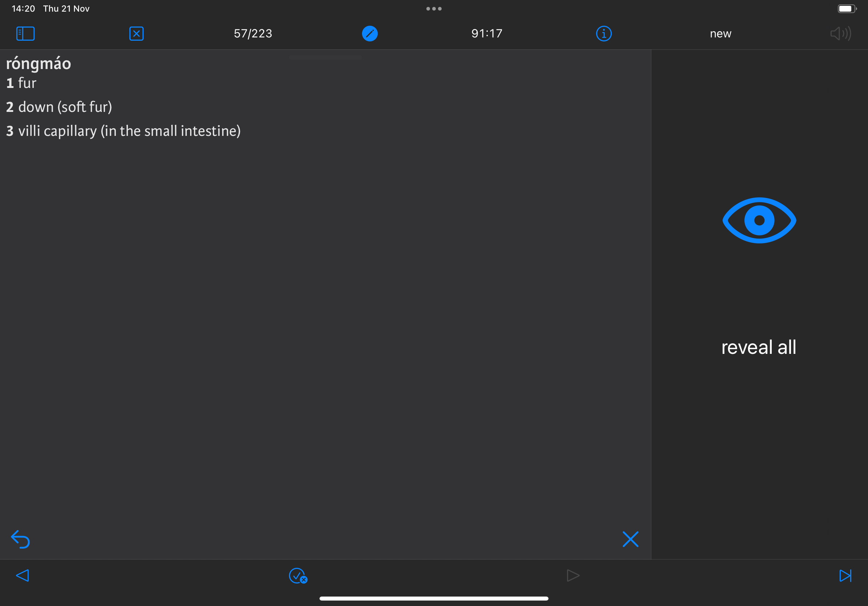Viewport: 868px width, 606px height.
Task: Select the reveal all label
Action: click(759, 347)
